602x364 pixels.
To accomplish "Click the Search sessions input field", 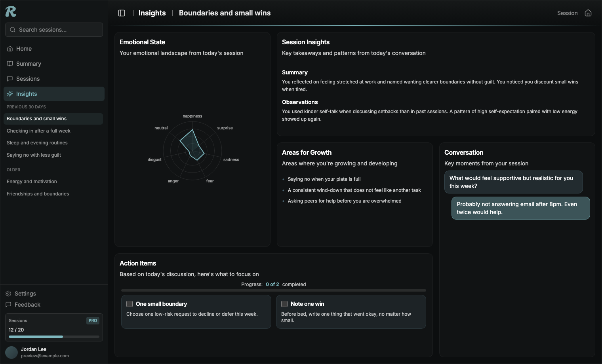I will pyautogui.click(x=57, y=30).
